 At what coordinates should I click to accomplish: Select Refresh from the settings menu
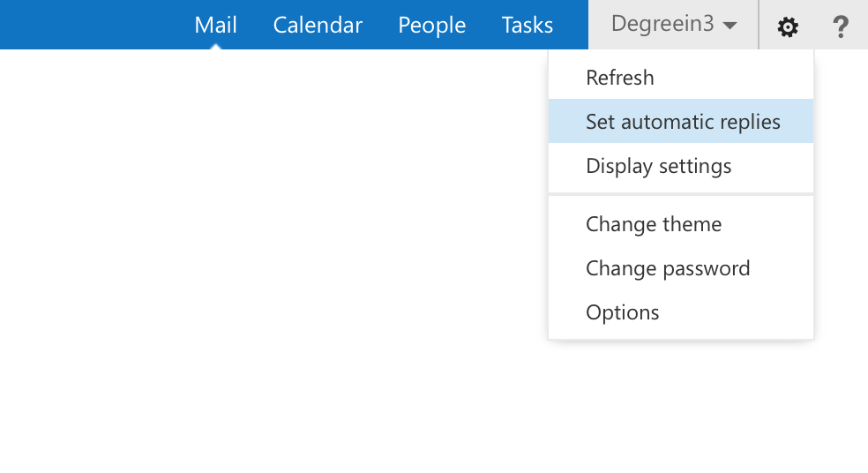(x=681, y=78)
